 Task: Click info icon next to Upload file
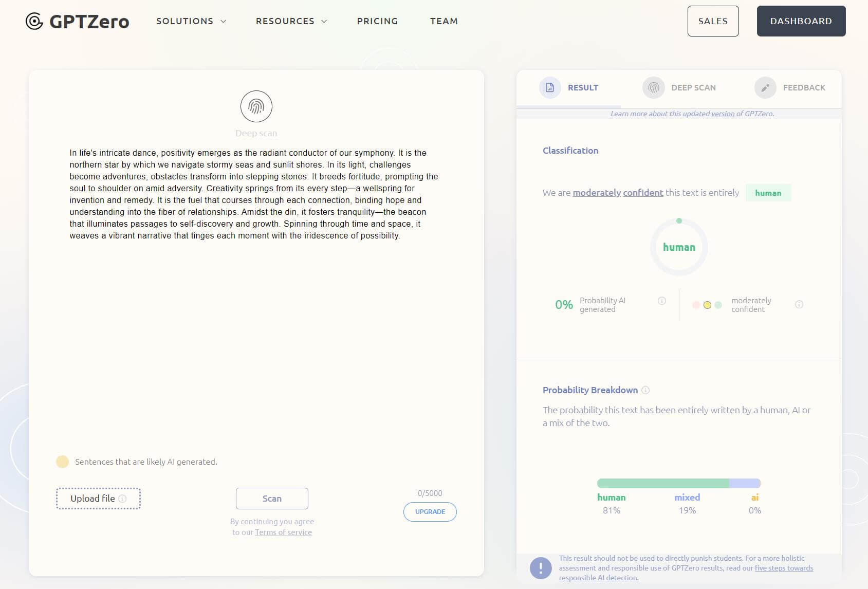click(122, 499)
